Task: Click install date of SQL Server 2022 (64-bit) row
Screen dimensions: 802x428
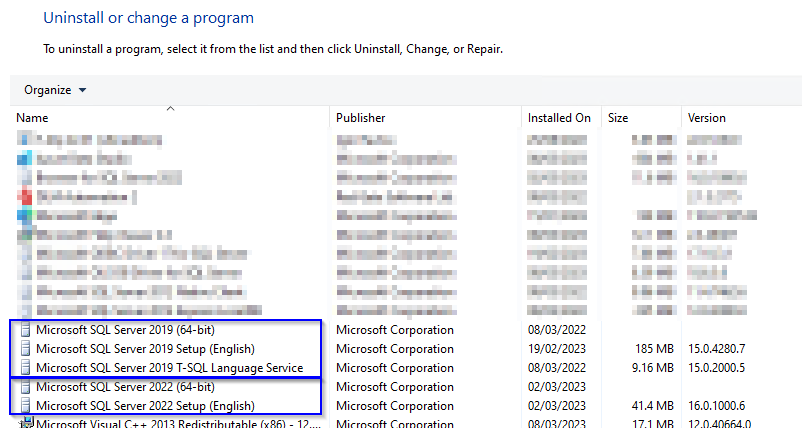Action: pyautogui.click(x=556, y=387)
